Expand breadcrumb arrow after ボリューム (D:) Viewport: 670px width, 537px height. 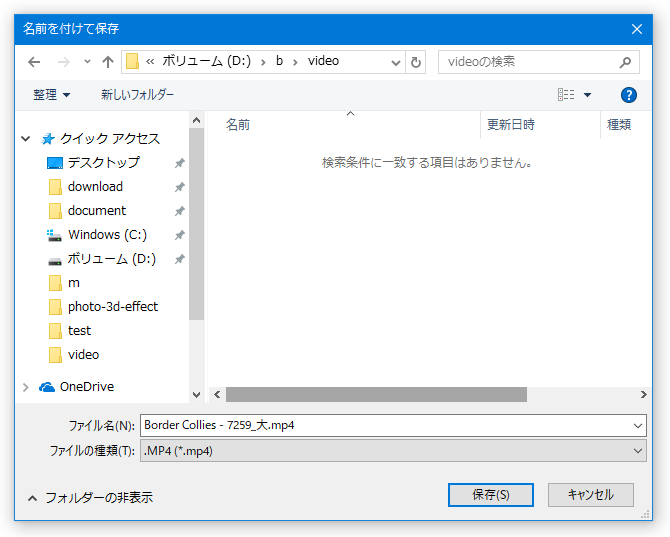[x=263, y=62]
